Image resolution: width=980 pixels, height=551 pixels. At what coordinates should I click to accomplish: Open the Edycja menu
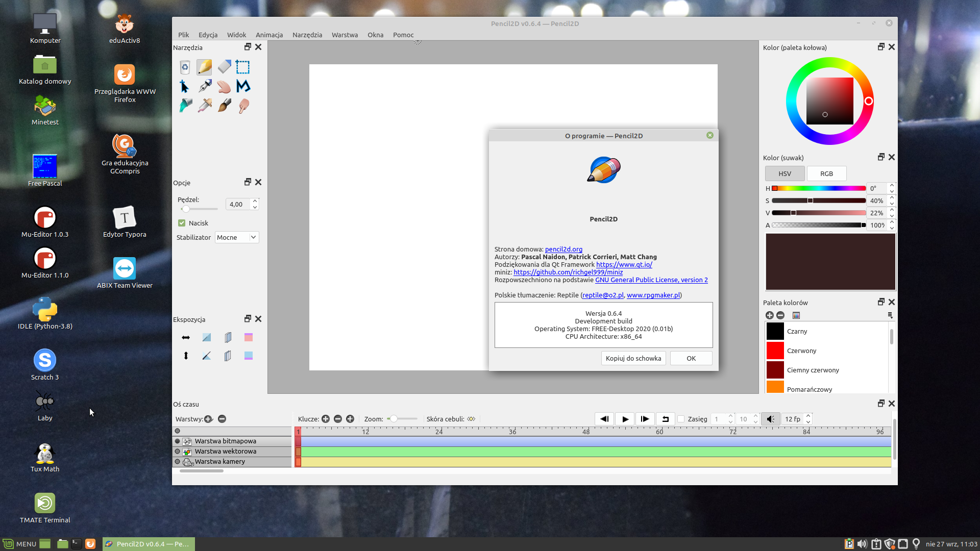click(208, 35)
